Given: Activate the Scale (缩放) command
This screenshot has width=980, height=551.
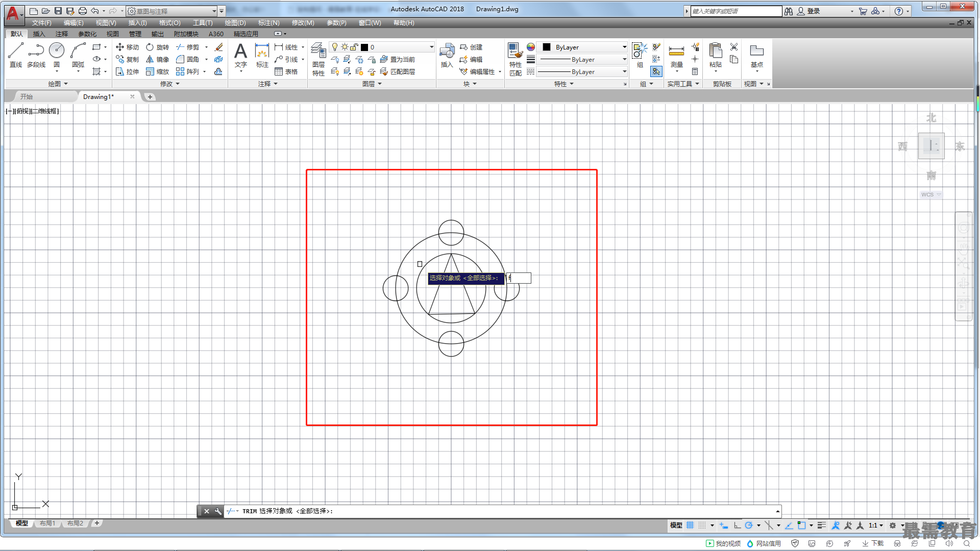Looking at the screenshot, I should [157, 71].
